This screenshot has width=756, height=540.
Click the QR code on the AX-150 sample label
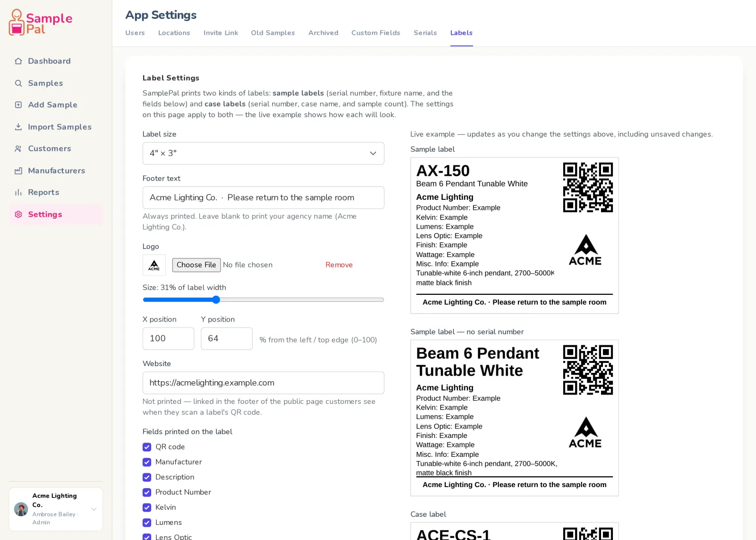coord(588,188)
